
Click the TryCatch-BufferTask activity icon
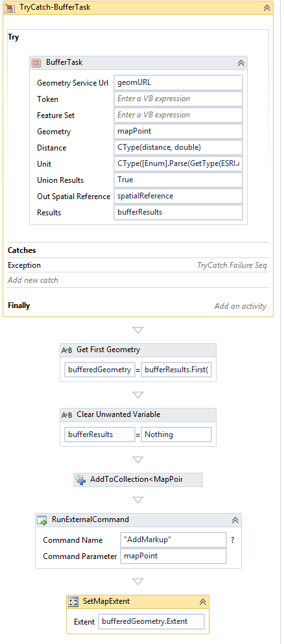[x=10, y=7]
